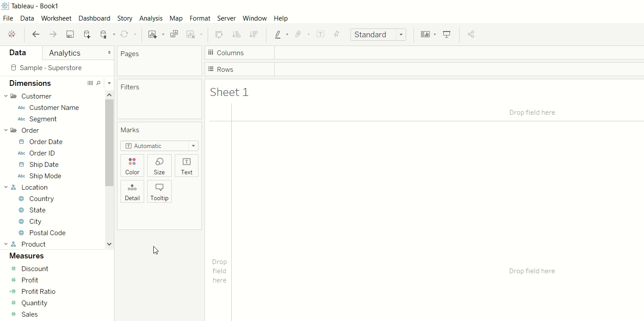
Task: Click the Show/Hide Cards icon
Action: [425, 34]
